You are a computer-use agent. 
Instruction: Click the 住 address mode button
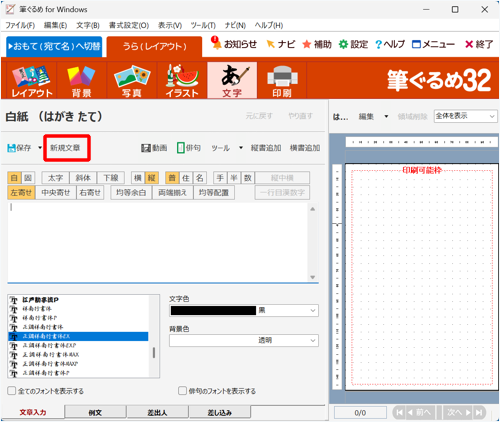coord(186,178)
